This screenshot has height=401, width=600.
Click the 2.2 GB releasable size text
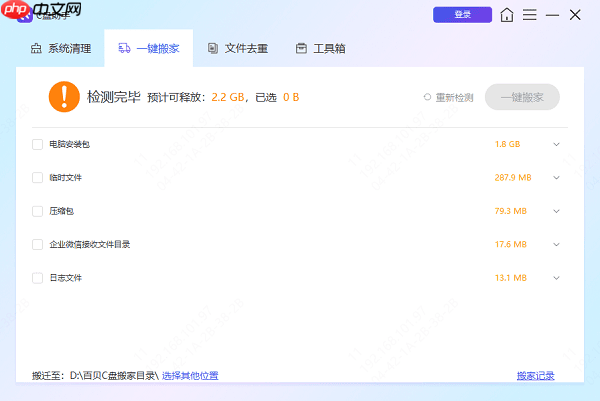[228, 97]
